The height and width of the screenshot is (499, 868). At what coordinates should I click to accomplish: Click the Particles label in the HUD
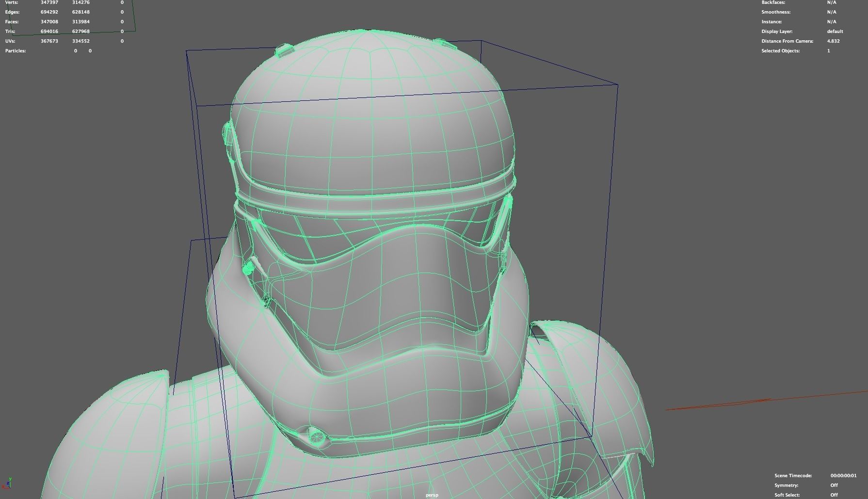[x=16, y=51]
